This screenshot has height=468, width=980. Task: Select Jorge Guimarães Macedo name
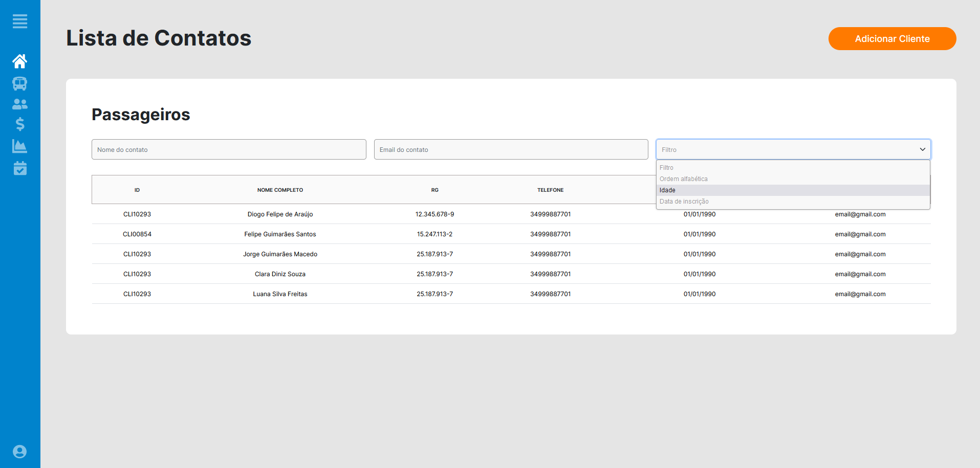(x=280, y=254)
